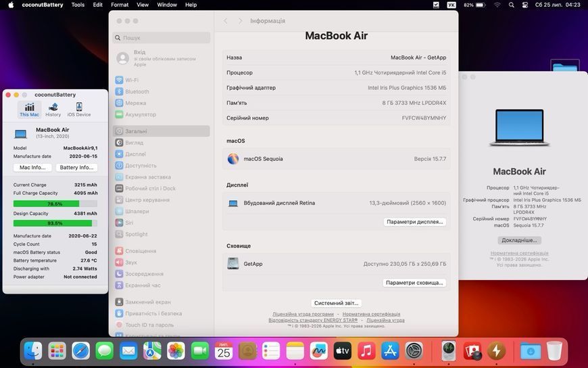Click the serial number FVFCW4BYMNHY value
Screen dimensions: 588x368
[x=424, y=118]
